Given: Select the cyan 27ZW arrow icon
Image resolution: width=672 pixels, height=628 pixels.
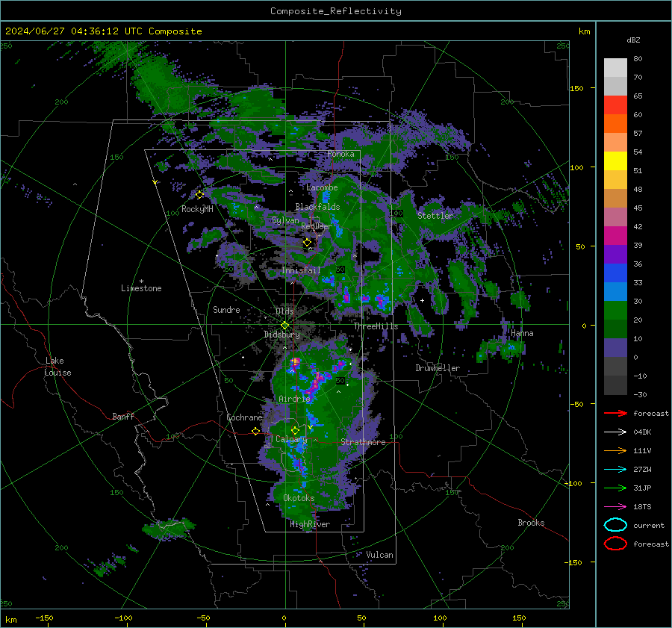Looking at the screenshot, I should click(x=615, y=470).
